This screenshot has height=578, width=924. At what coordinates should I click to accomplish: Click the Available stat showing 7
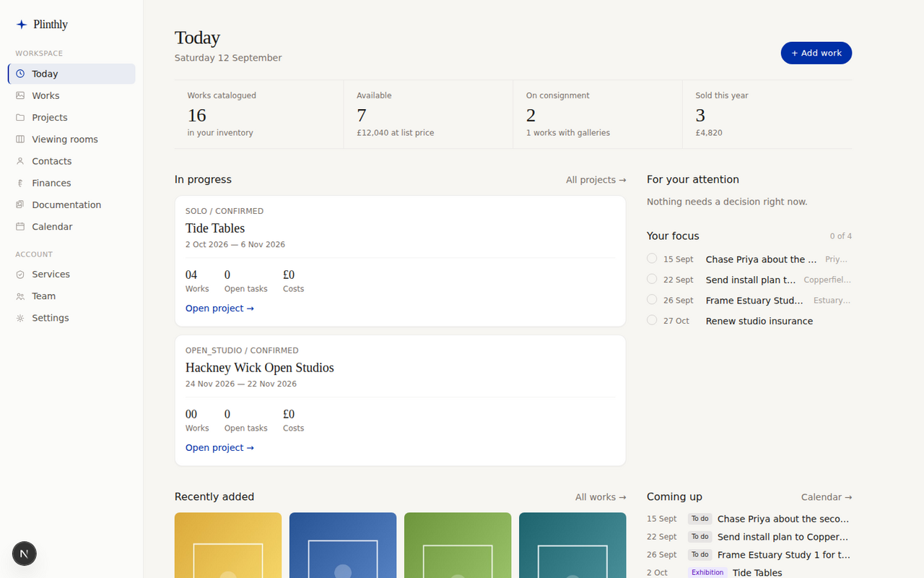(x=429, y=114)
